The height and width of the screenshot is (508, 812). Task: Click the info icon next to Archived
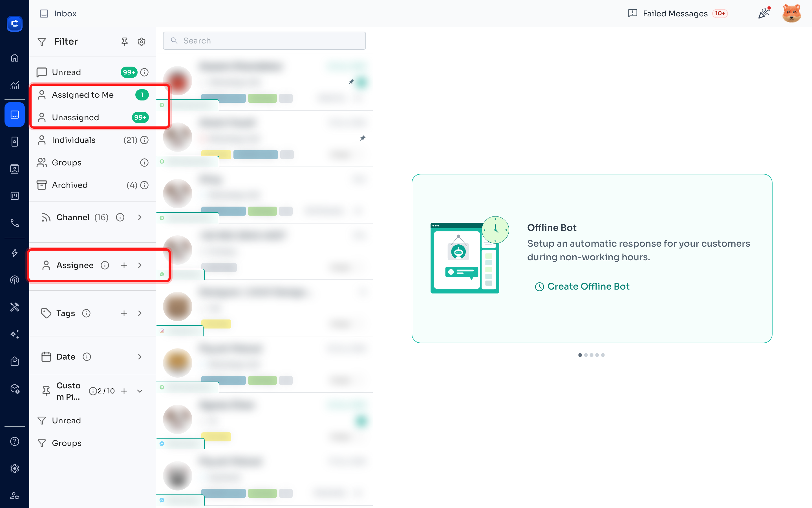click(x=144, y=185)
